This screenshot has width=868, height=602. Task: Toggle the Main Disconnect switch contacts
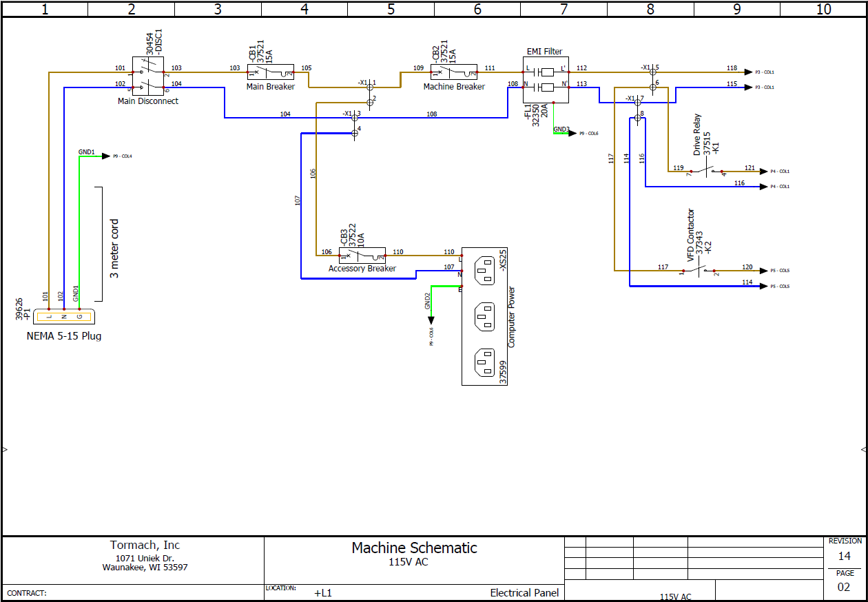click(x=148, y=76)
